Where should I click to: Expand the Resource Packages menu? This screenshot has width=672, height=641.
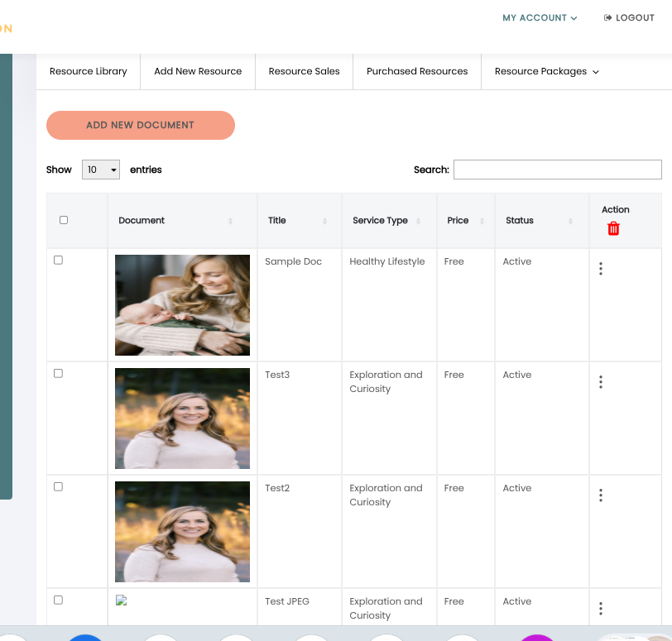(546, 71)
